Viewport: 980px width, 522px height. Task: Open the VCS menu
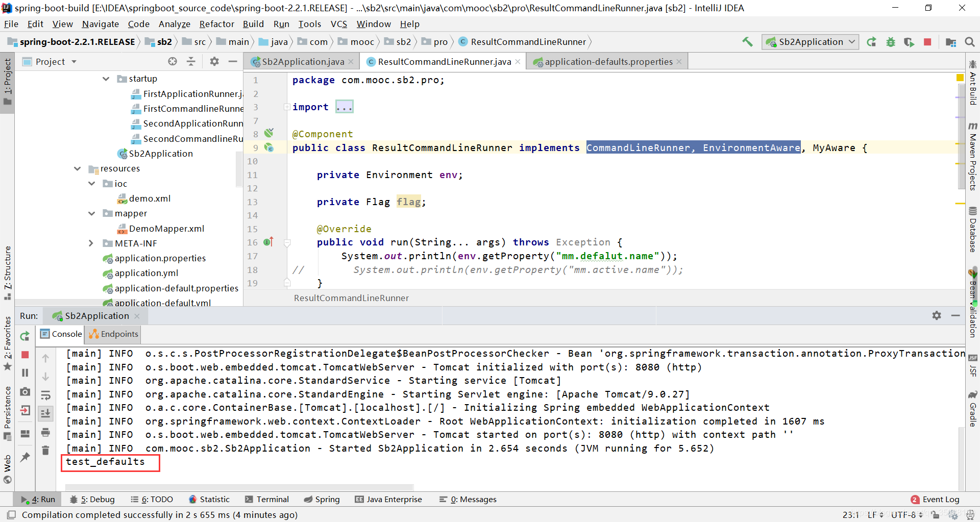tap(338, 24)
